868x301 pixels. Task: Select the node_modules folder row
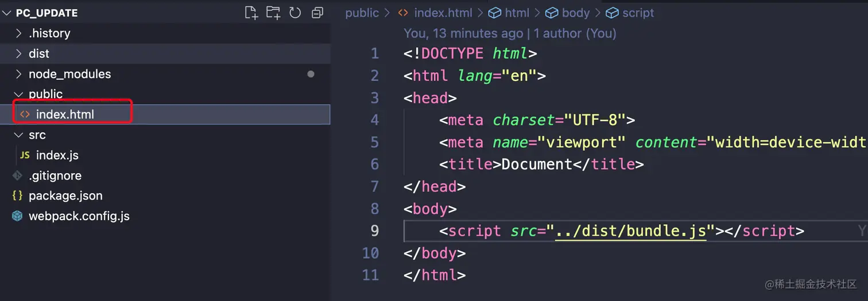pyautogui.click(x=165, y=74)
